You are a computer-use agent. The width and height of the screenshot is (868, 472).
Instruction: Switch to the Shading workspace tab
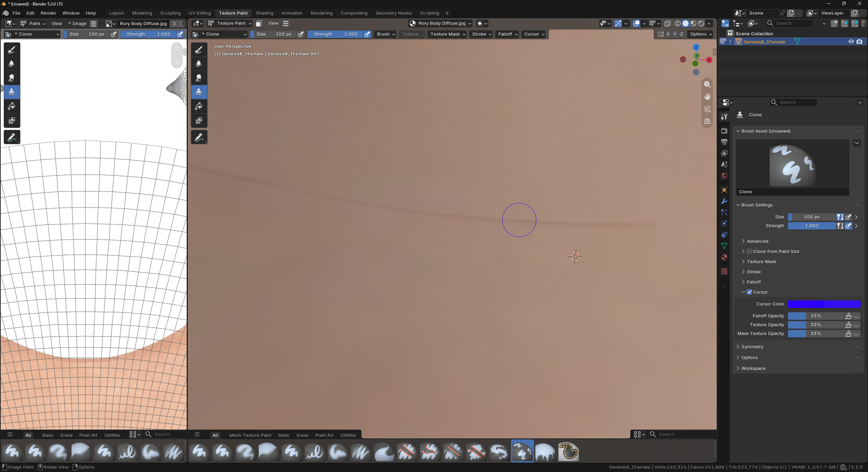(x=264, y=13)
